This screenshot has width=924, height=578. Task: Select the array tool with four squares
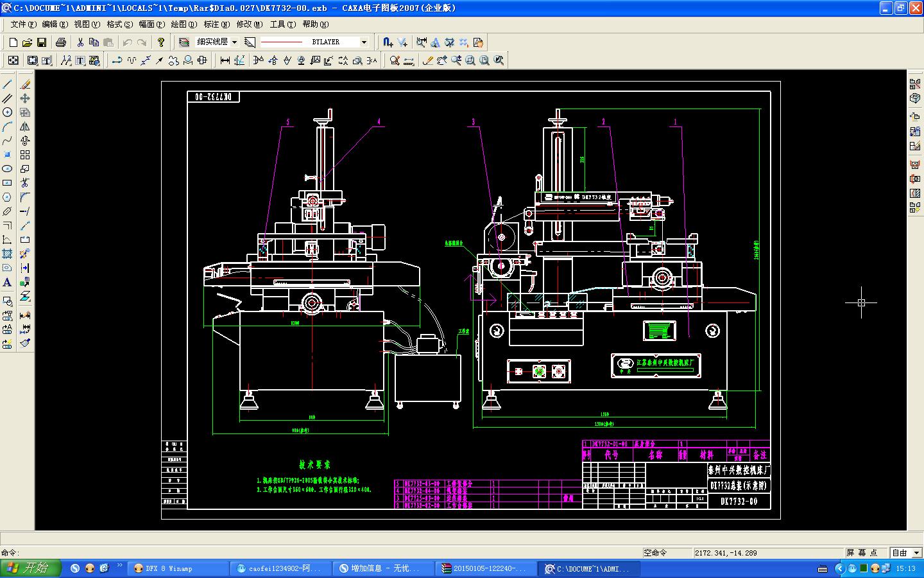[x=25, y=155]
